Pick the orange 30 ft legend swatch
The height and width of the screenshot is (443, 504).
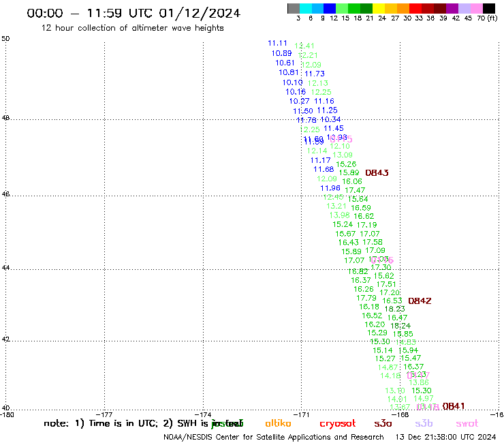tap(403, 8)
